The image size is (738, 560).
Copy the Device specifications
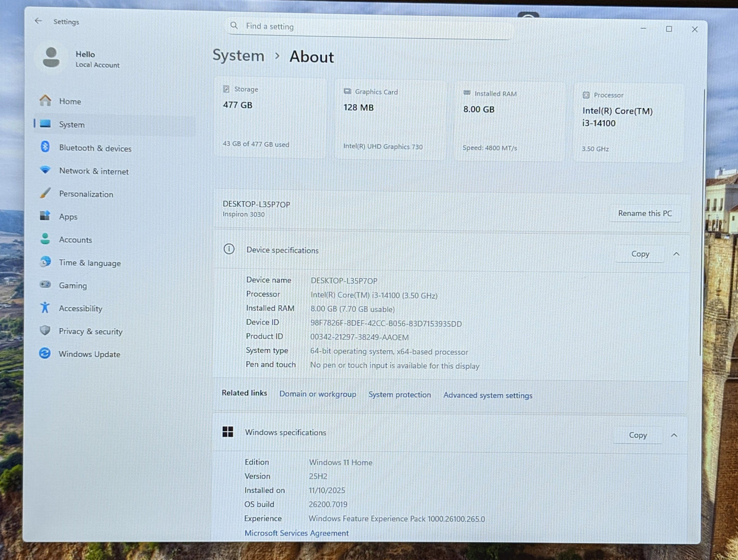click(640, 254)
